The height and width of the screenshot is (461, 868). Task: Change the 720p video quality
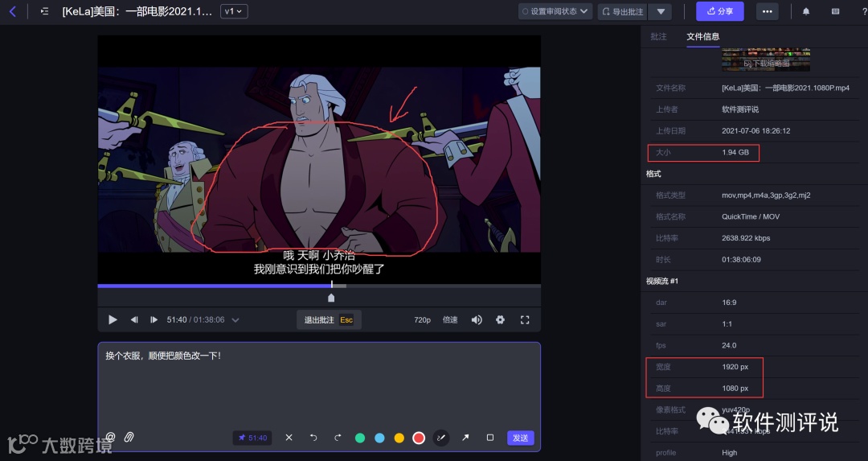point(423,319)
